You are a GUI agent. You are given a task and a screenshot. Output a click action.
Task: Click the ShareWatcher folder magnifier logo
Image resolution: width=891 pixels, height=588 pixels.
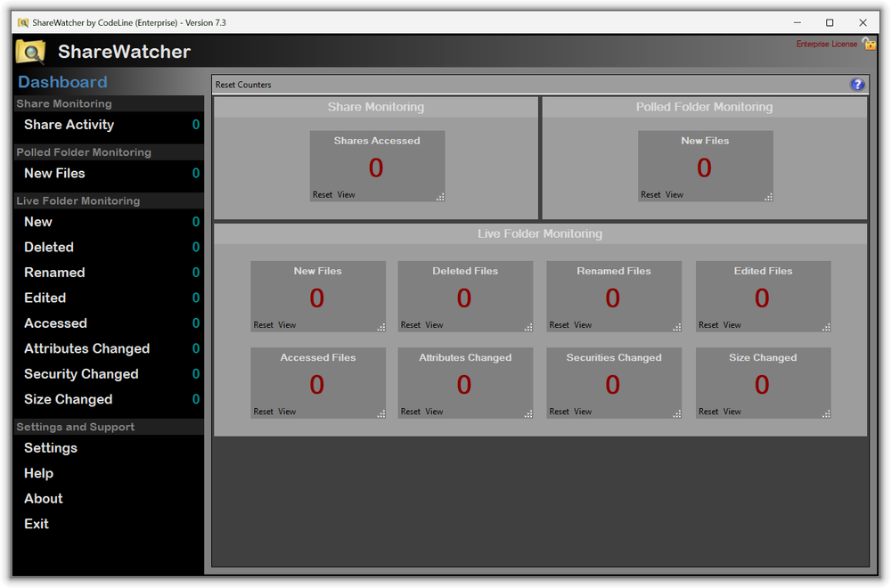(x=30, y=52)
